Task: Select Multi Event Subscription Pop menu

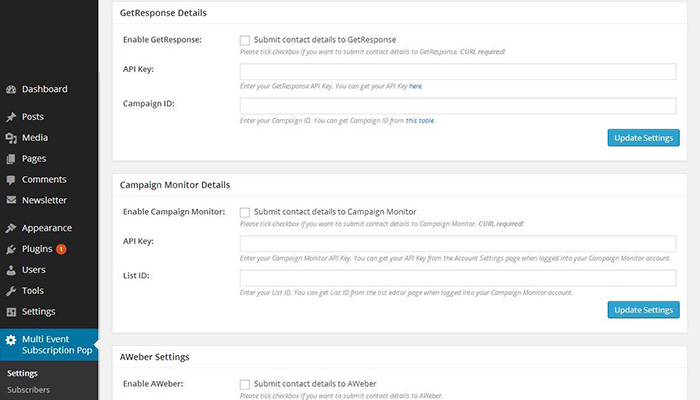Action: pos(49,345)
